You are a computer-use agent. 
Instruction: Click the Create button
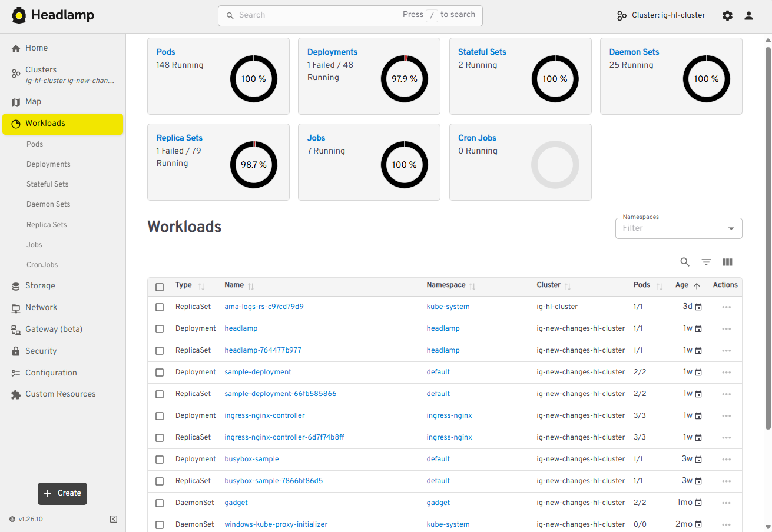pyautogui.click(x=62, y=494)
